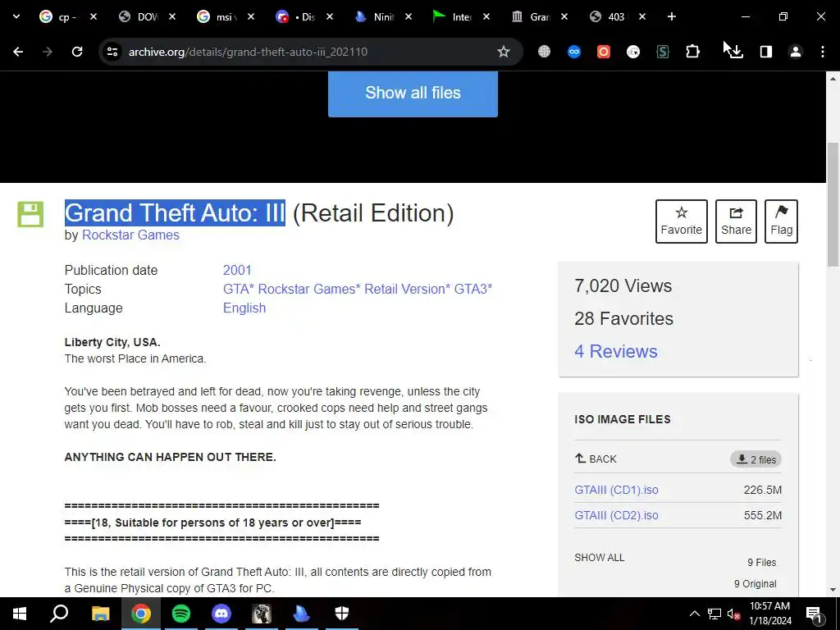
Task: Click the blue infinity extension icon
Action: click(573, 52)
